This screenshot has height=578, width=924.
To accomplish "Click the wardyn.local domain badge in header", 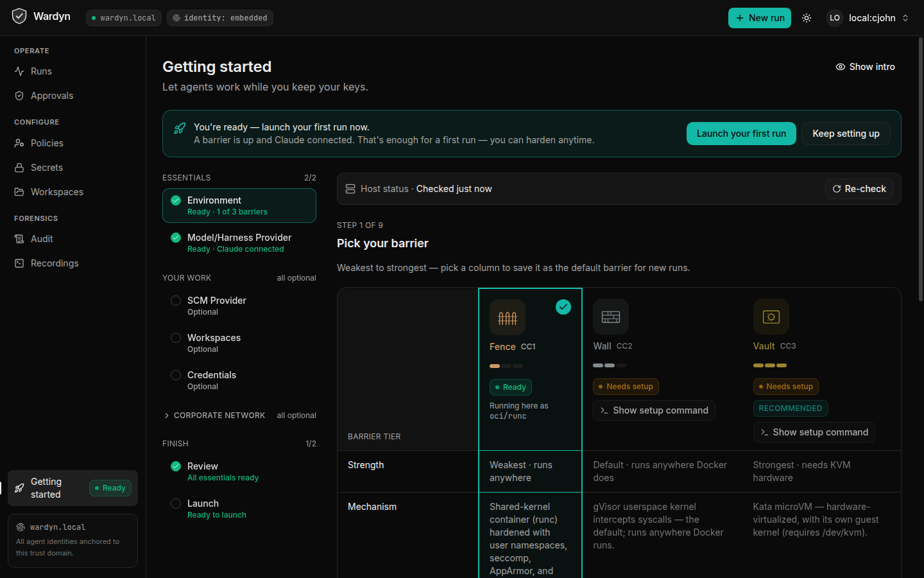I will [124, 18].
